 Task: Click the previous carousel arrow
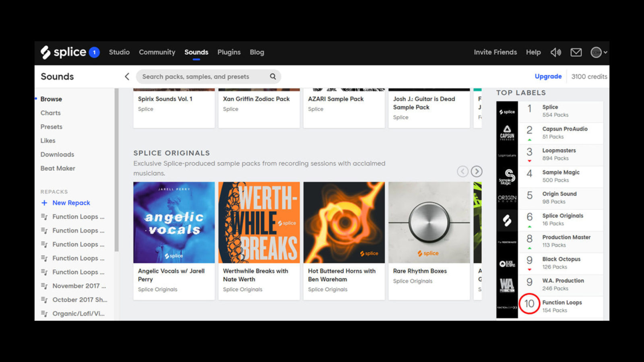click(x=462, y=171)
